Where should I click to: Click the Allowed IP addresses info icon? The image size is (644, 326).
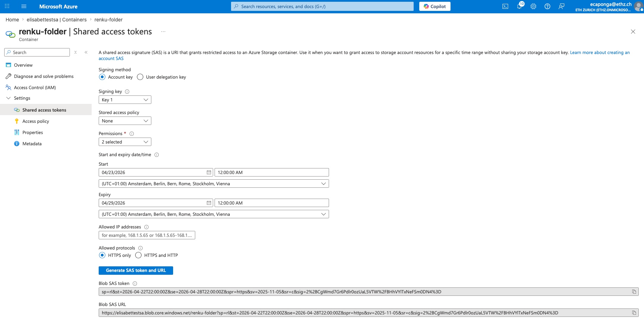click(x=146, y=227)
